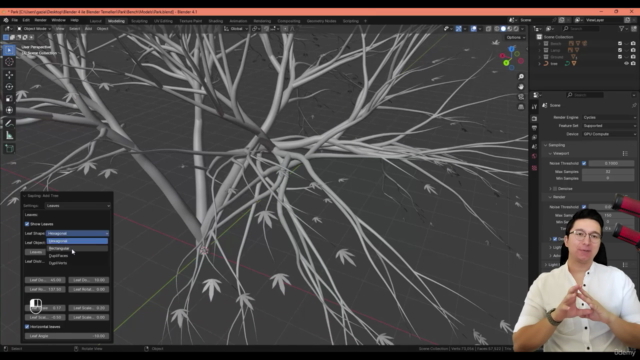Toggle Lamp collection exclude checkbox

[620, 50]
